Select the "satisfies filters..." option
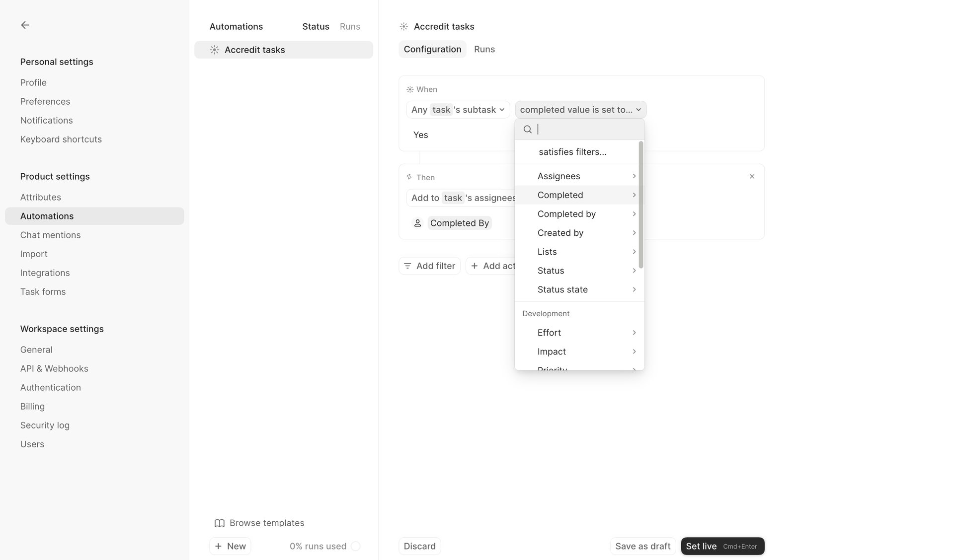The height and width of the screenshot is (560, 954). [572, 152]
